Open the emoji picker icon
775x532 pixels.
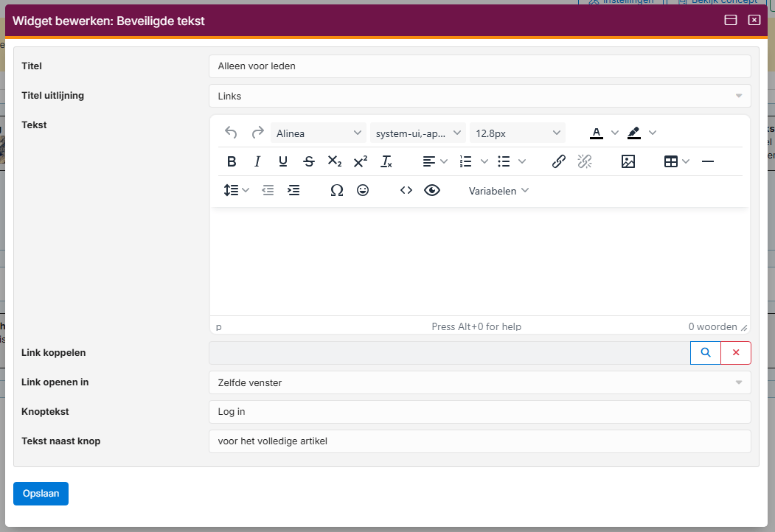(363, 190)
